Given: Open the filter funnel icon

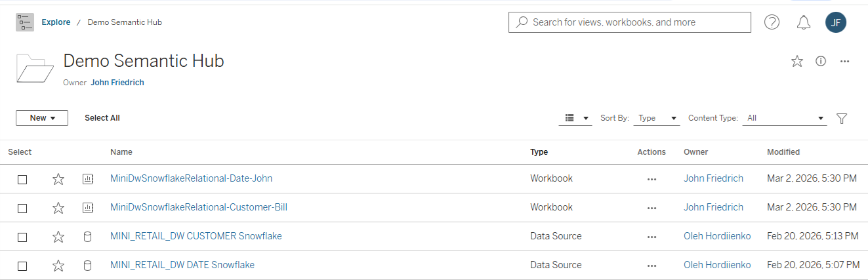Looking at the screenshot, I should (842, 118).
